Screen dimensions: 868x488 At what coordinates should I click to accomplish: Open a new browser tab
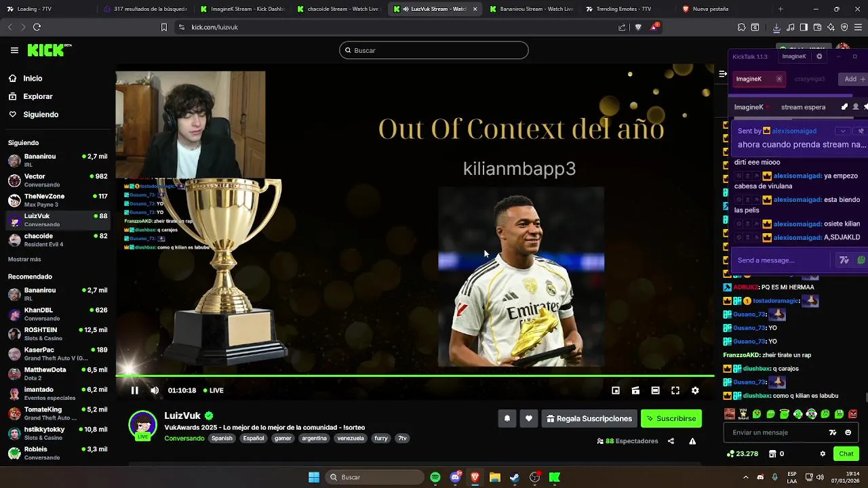pyautogui.click(x=781, y=9)
